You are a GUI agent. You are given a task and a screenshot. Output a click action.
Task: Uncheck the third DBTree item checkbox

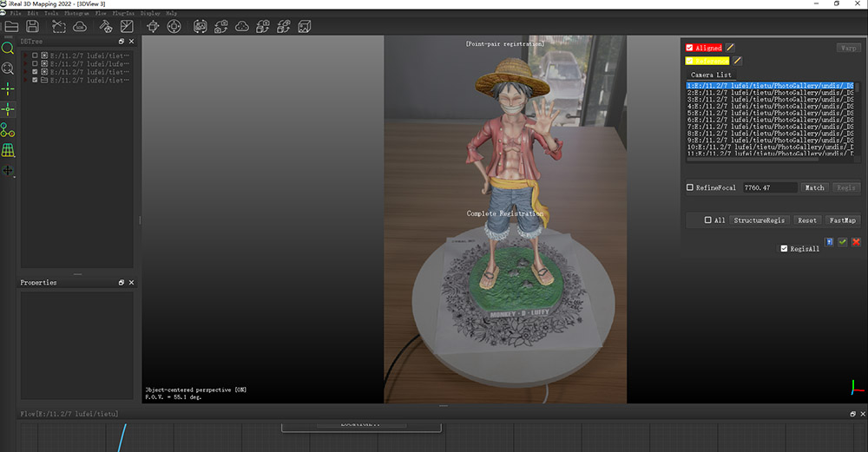pos(35,72)
